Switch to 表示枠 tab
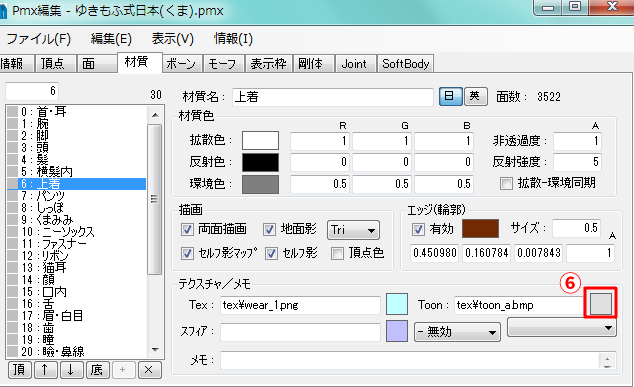The height and width of the screenshot is (387, 634). click(268, 63)
